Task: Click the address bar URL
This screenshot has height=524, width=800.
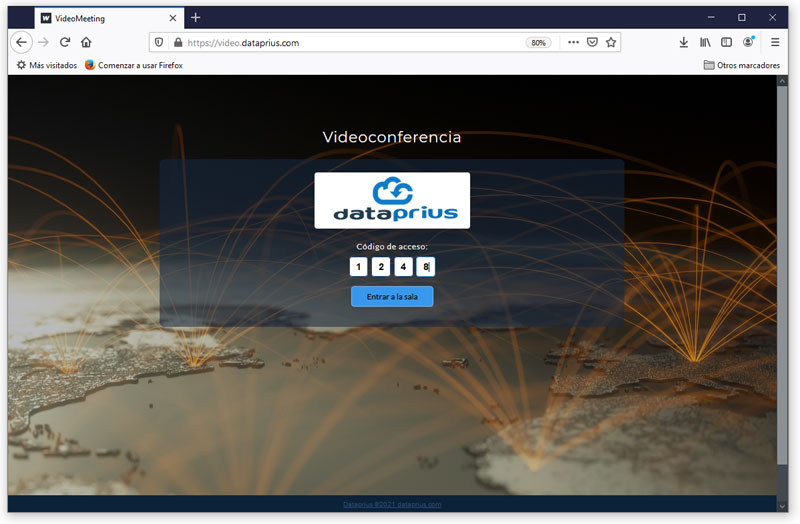Action: [243, 43]
